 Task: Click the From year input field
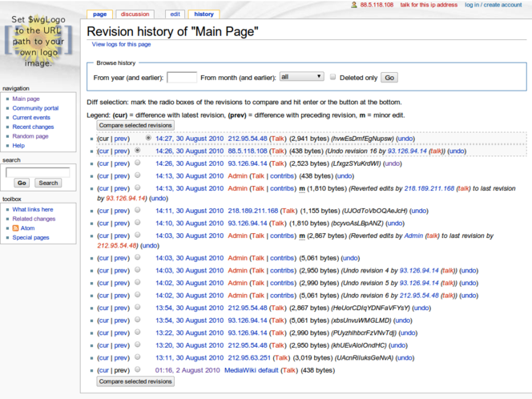pos(182,78)
